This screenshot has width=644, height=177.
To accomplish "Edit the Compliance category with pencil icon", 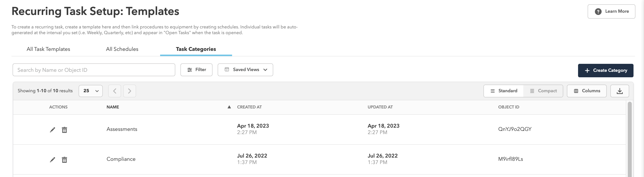I will (52, 160).
